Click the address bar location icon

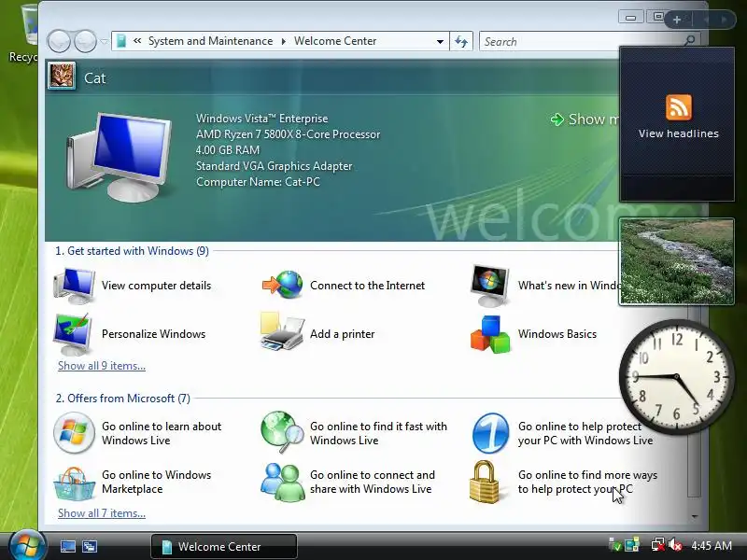[121, 41]
